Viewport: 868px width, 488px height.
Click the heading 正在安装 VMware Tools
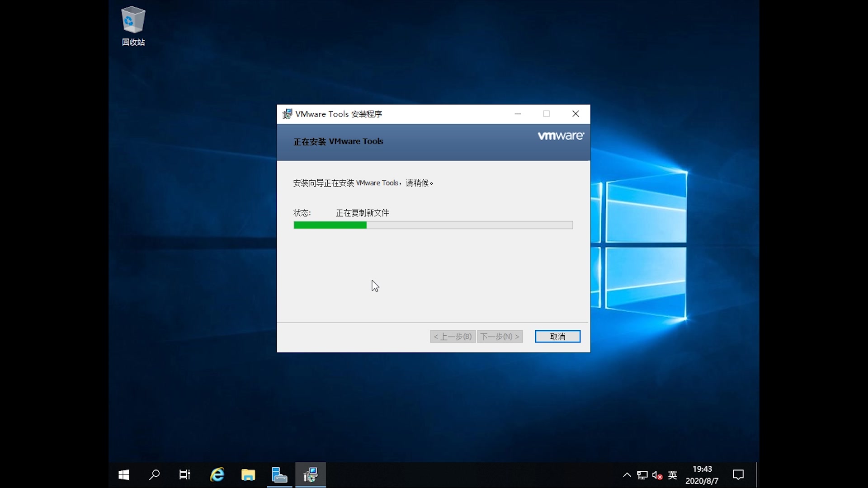pyautogui.click(x=338, y=141)
